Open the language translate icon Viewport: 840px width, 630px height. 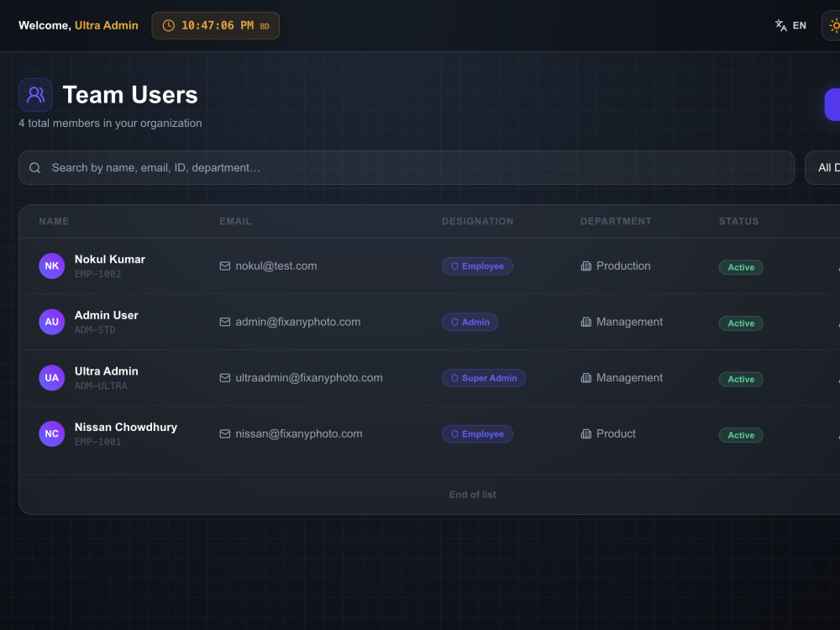pos(781,25)
